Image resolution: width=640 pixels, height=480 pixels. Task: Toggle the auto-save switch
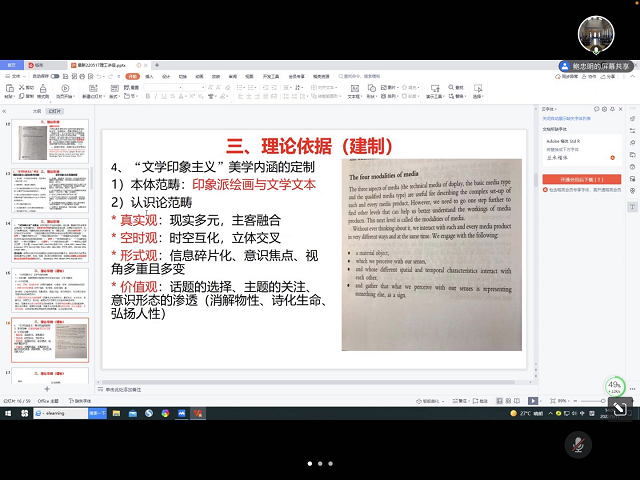click(x=55, y=76)
